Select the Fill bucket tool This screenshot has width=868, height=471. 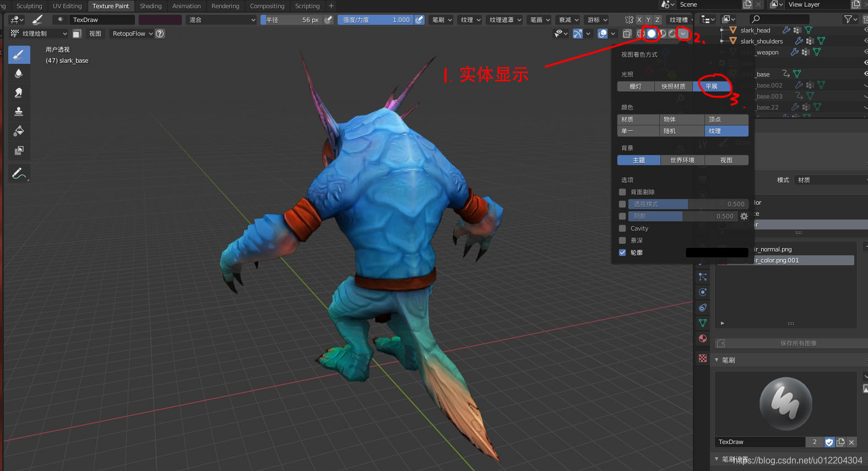click(x=19, y=131)
